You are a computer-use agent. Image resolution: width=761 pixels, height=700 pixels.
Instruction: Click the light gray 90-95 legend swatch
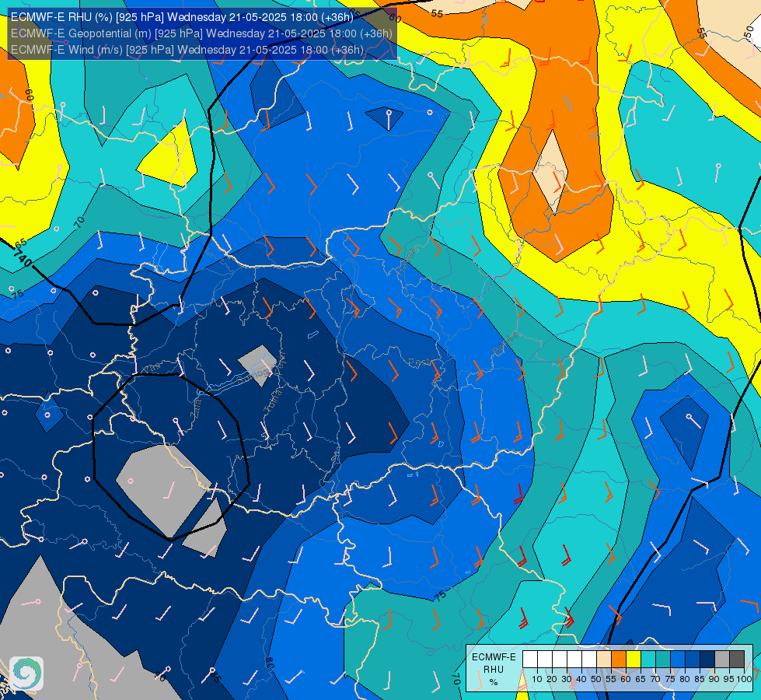pos(722,660)
